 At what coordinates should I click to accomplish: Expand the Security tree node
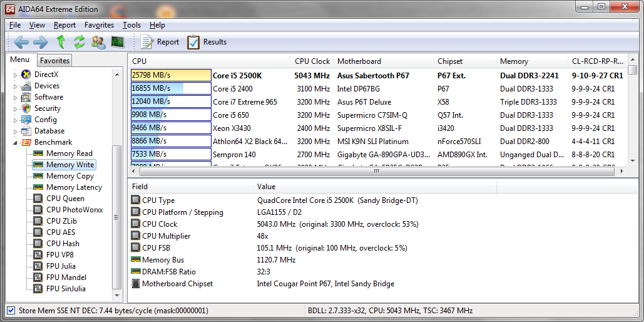16,109
